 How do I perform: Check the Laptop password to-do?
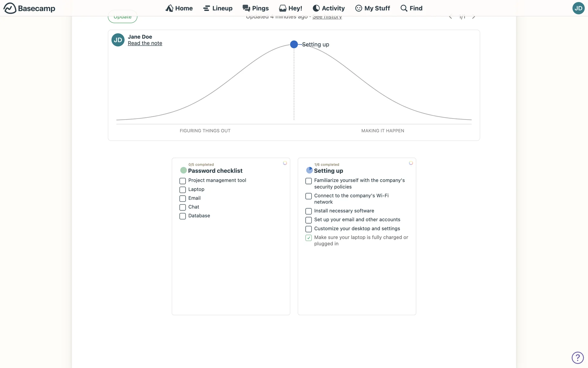pyautogui.click(x=183, y=190)
